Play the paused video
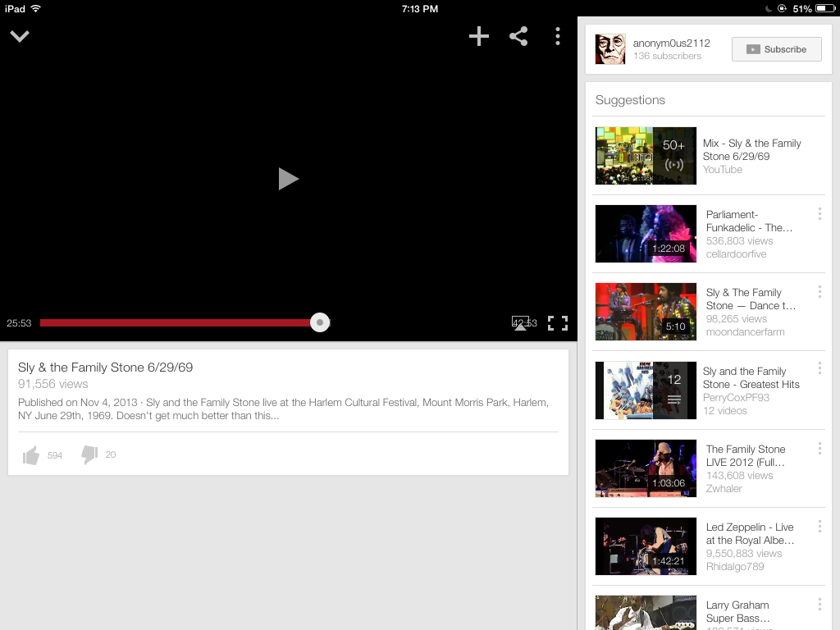Image resolution: width=840 pixels, height=630 pixels. 288,179
